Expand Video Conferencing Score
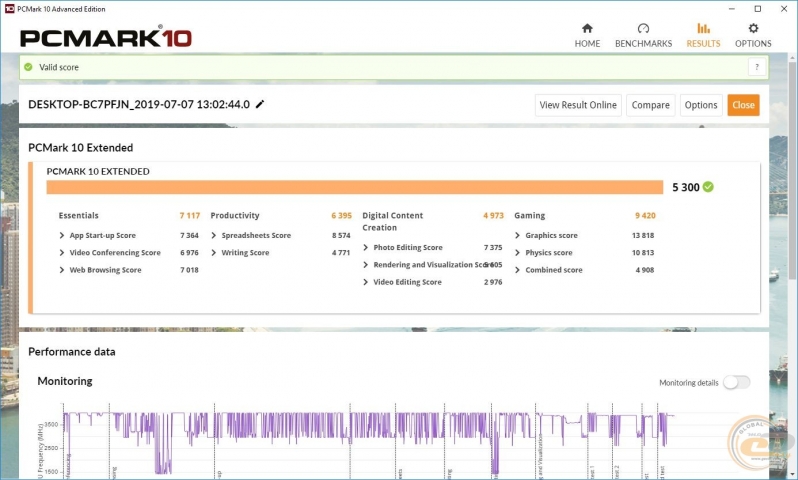The height and width of the screenshot is (480, 798). [x=62, y=252]
